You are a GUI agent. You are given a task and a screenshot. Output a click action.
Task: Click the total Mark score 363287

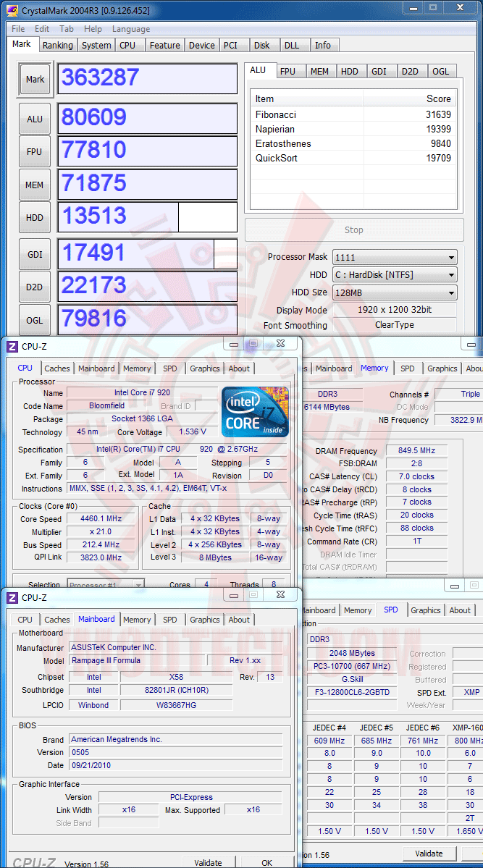(x=147, y=79)
